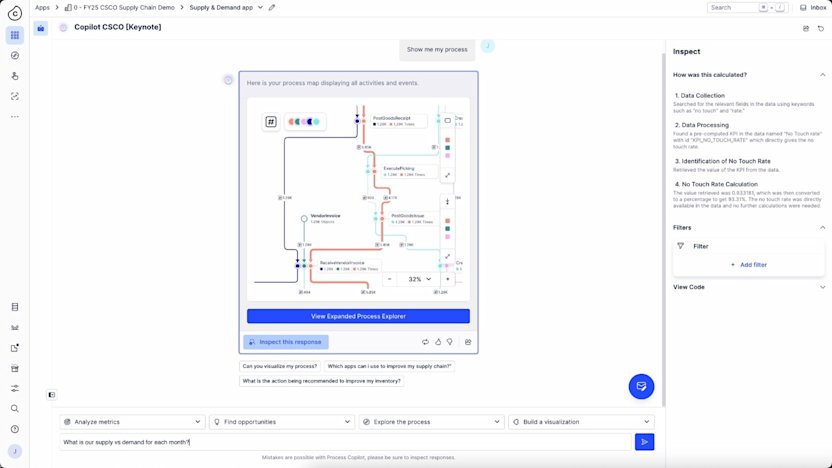Click the regenerate response icon
Viewport: 832px width, 468px height.
tap(425, 342)
